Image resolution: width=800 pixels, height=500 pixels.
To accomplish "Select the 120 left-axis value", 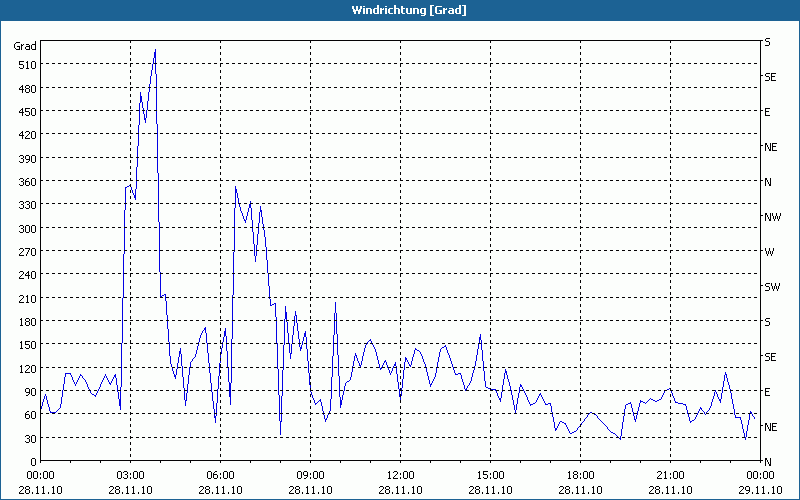I will coord(28,368).
